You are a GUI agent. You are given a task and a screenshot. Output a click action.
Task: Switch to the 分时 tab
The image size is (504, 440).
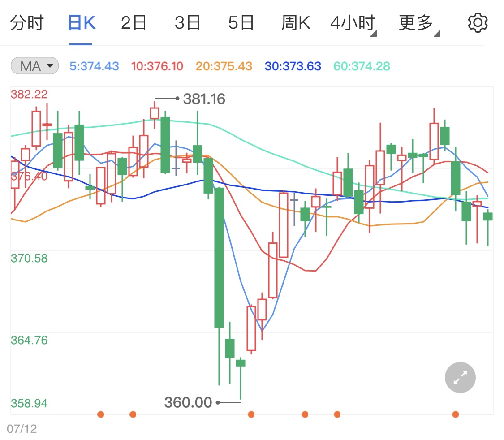[27, 23]
